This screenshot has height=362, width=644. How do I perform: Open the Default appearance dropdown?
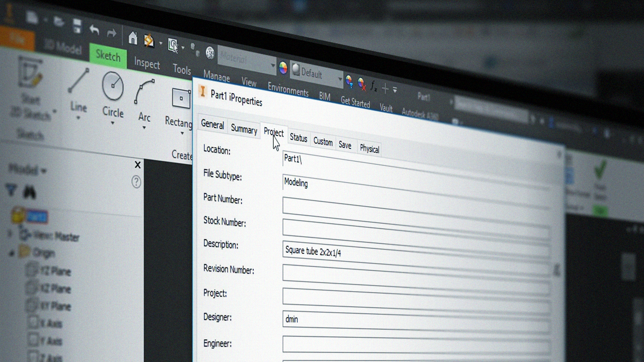tap(340, 79)
